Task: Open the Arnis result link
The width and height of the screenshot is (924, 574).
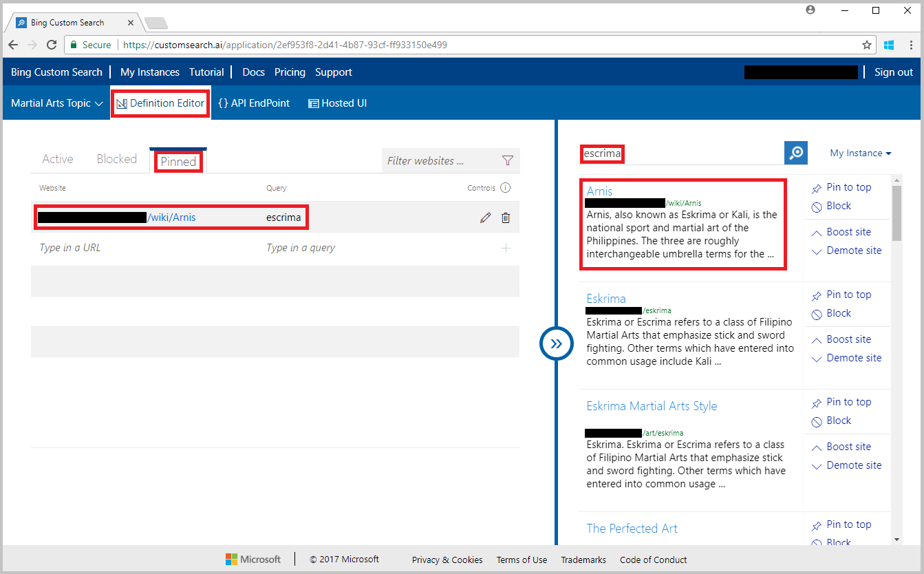Action: coord(599,191)
